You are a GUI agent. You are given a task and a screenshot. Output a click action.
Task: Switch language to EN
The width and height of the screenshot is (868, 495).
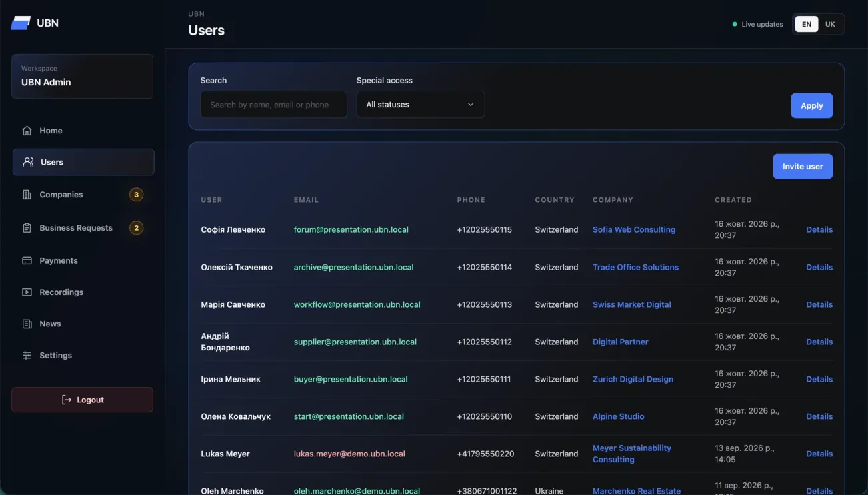807,24
